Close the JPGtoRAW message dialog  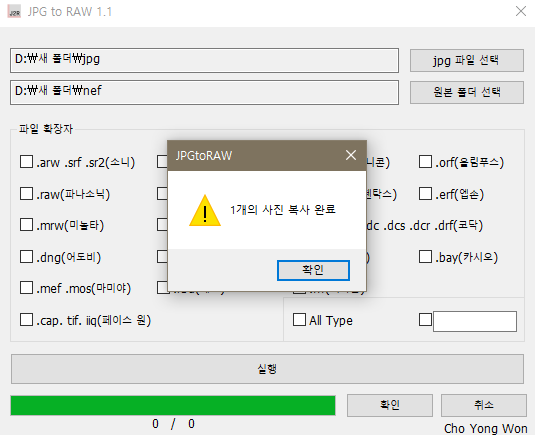[x=351, y=155]
